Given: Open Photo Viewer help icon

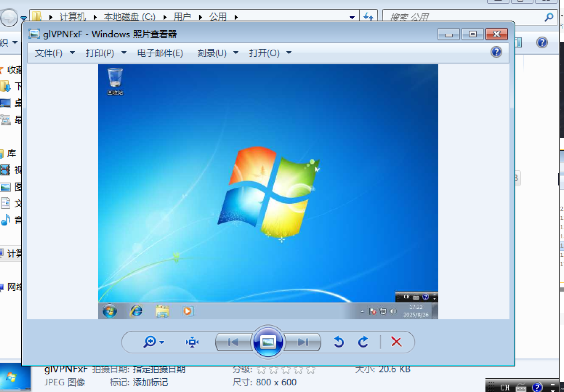Looking at the screenshot, I should click(x=496, y=52).
